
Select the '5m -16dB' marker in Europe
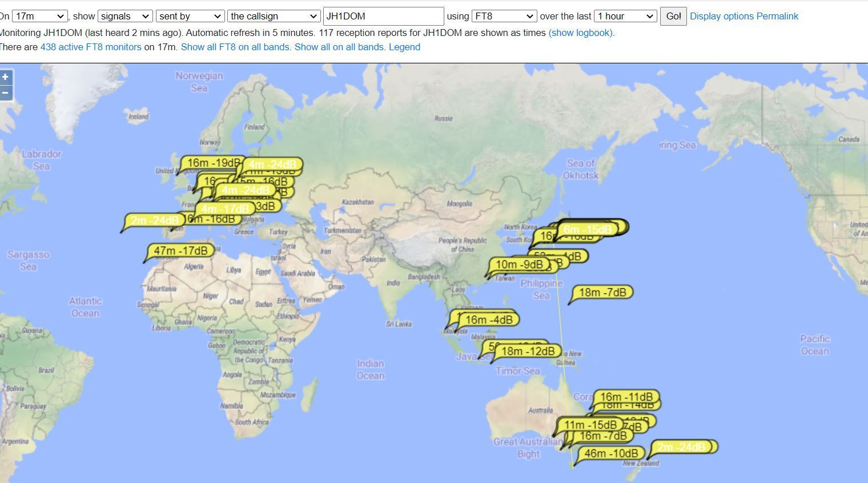click(x=263, y=182)
